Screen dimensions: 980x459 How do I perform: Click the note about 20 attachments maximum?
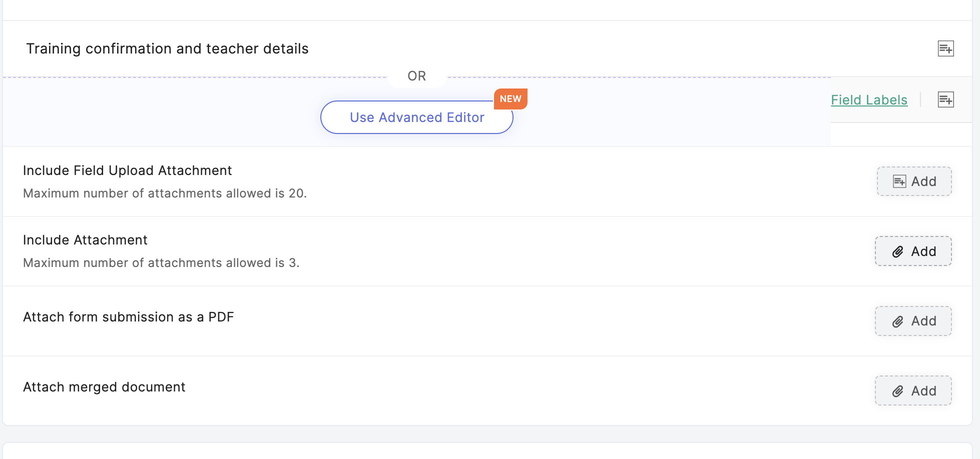165,193
